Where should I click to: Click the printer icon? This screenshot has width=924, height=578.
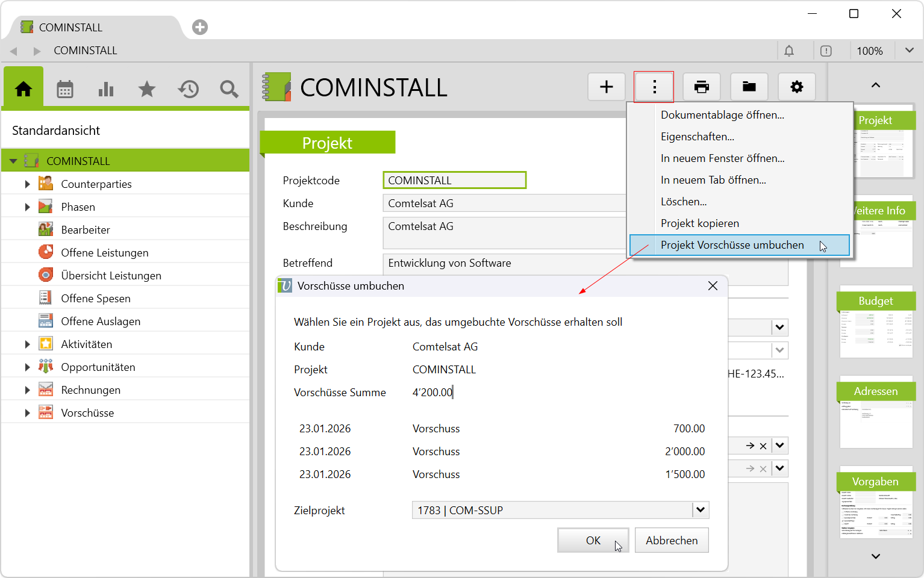702,87
